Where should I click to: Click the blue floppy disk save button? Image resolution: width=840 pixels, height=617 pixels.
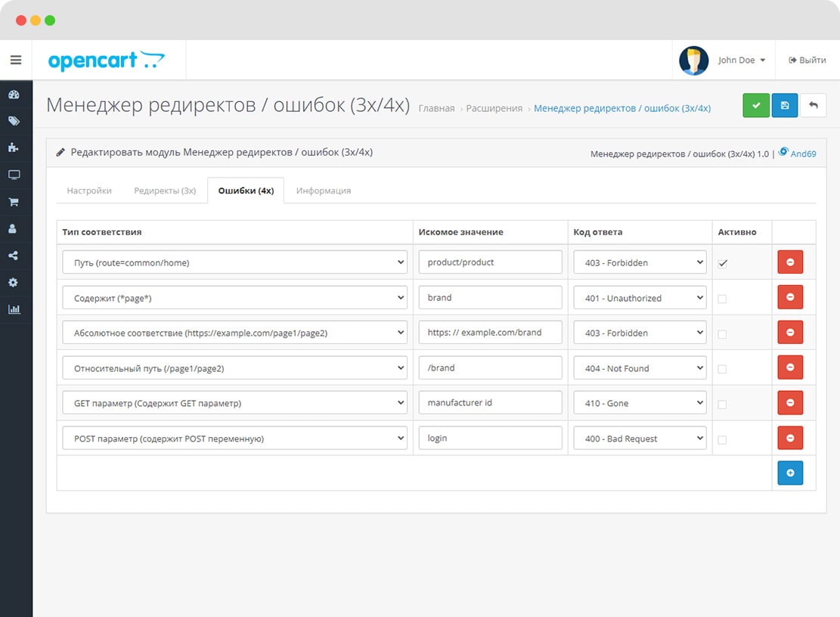785,106
